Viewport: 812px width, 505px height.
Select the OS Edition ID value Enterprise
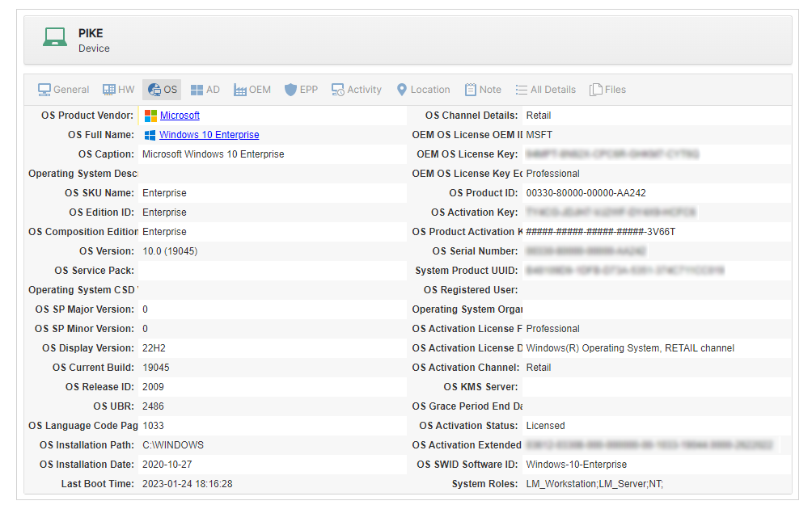click(x=164, y=213)
